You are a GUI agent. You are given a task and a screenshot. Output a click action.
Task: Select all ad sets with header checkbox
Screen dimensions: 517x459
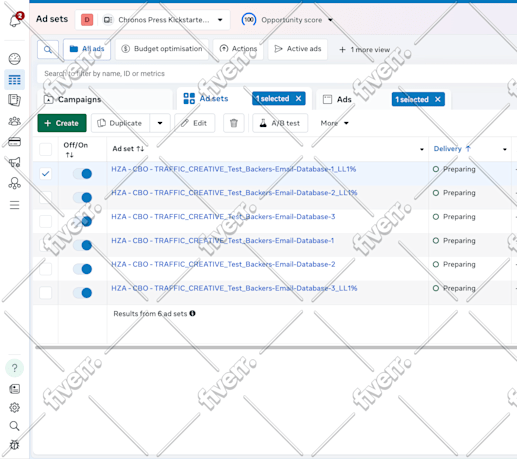click(46, 149)
